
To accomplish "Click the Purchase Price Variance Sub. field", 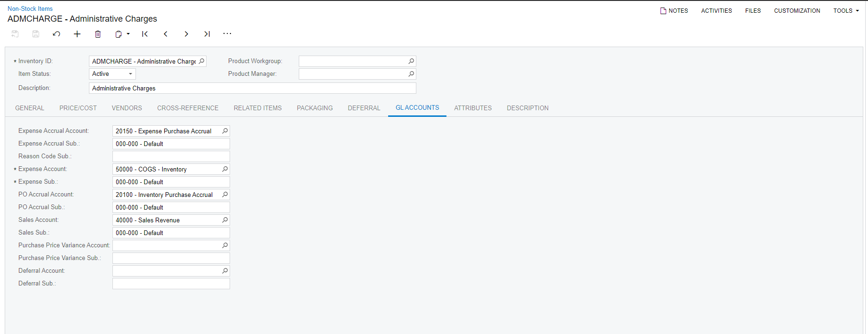I will [171, 258].
